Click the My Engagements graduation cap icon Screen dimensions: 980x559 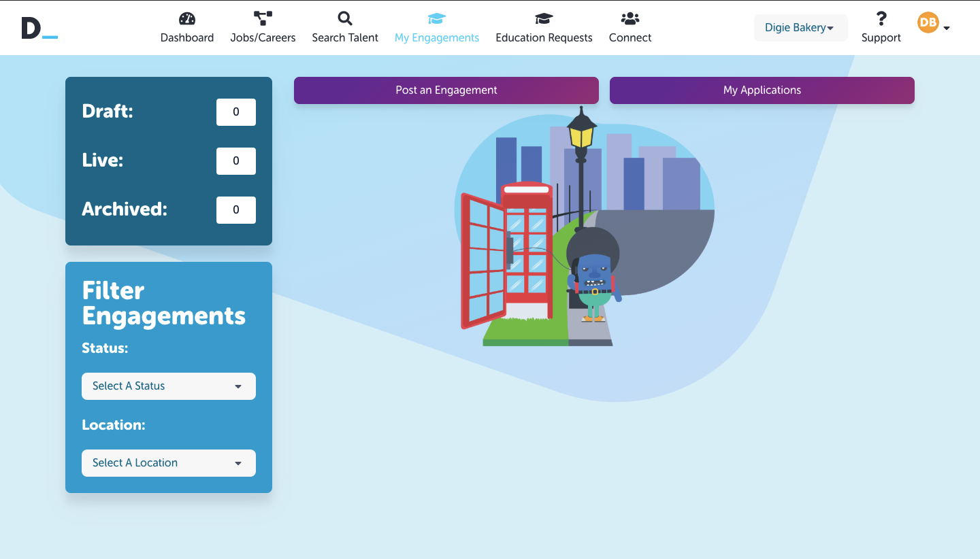coord(437,18)
